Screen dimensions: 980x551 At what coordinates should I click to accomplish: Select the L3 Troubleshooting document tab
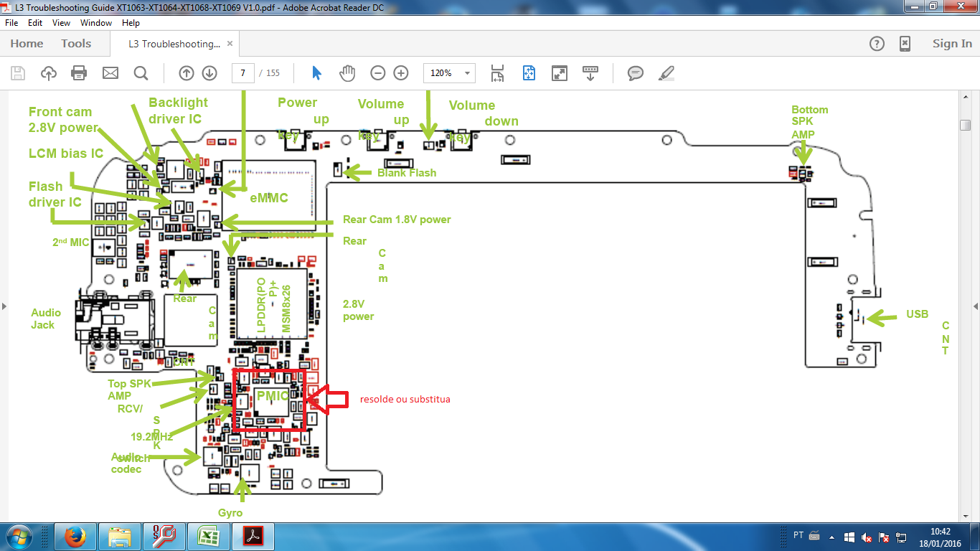(x=174, y=44)
